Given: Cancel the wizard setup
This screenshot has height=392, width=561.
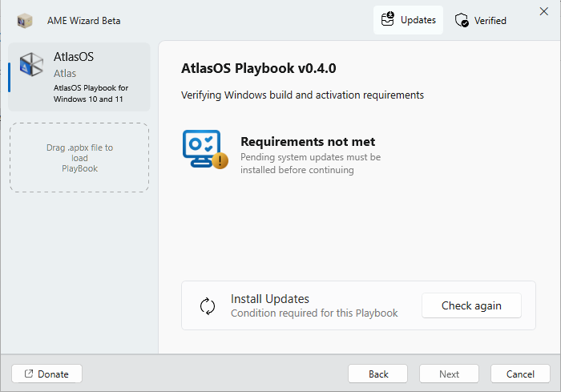Looking at the screenshot, I should pos(520,374).
